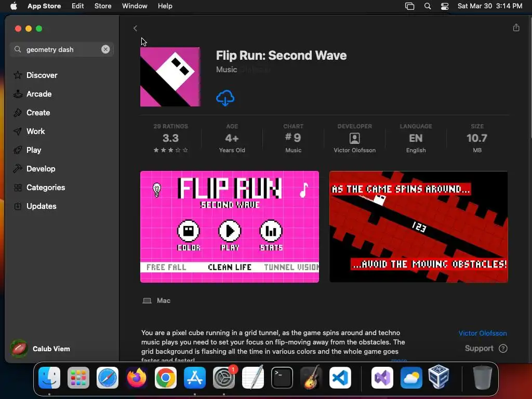Viewport: 532px width, 399px height.
Task: Launch Firefox from the Dock
Action: pyautogui.click(x=137, y=378)
